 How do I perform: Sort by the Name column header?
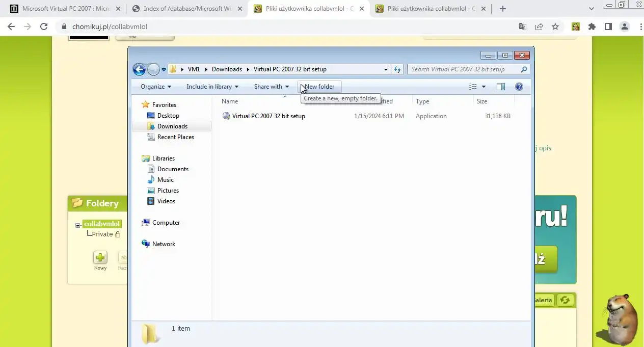point(230,101)
